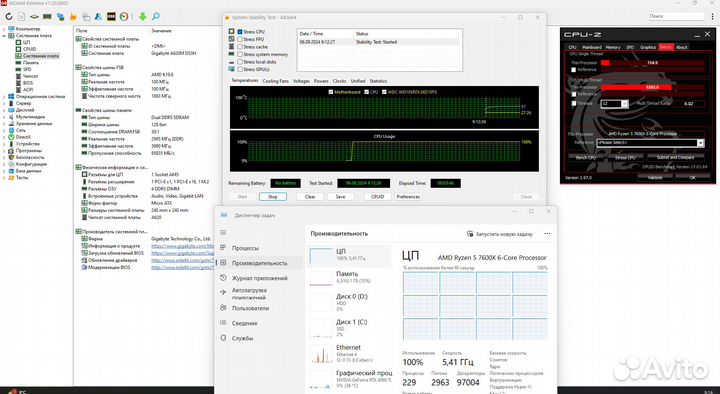Click the green download arrow toolbar icon
This screenshot has height=394, width=720.
(x=143, y=17)
